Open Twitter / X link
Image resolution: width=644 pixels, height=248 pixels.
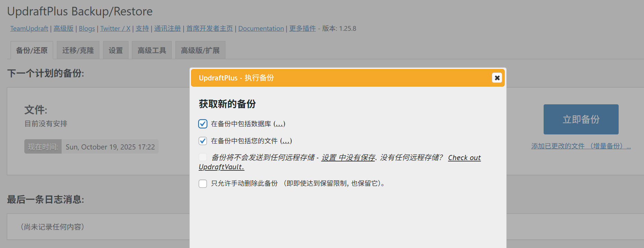coord(115,28)
